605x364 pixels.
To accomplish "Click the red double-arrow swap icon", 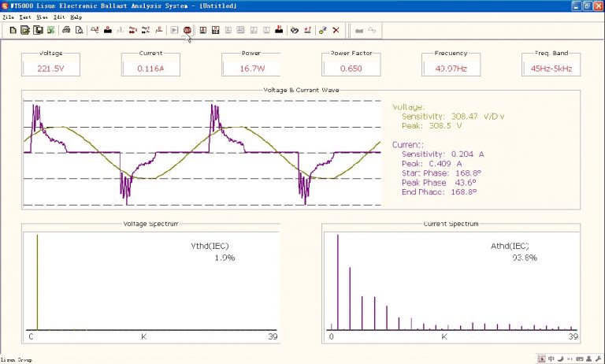I will (133, 30).
